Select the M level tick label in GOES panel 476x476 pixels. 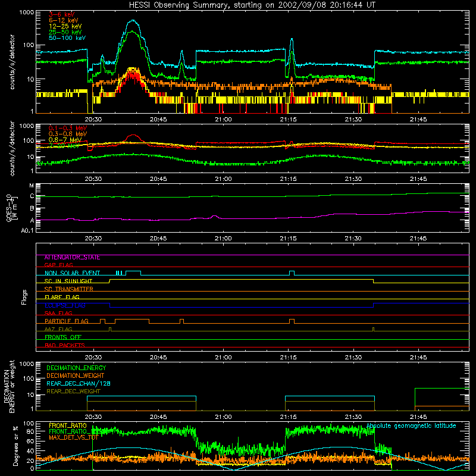click(32, 186)
